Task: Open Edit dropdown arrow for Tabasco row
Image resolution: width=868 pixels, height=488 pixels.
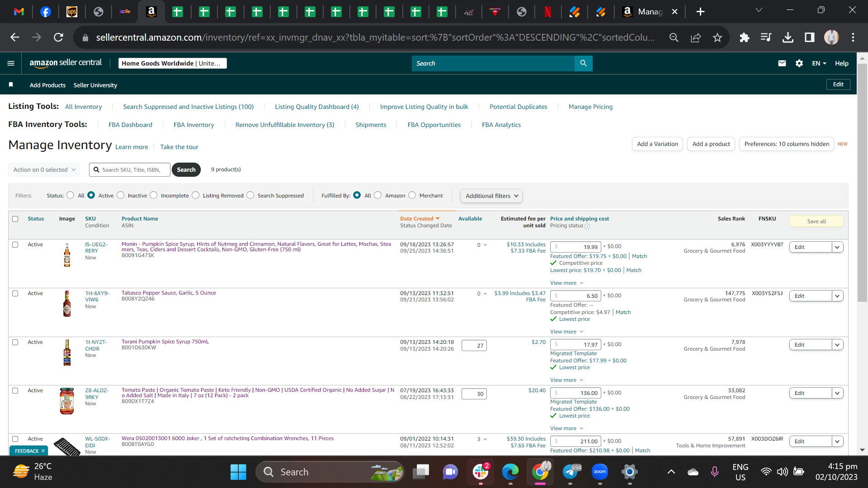Action: point(837,296)
